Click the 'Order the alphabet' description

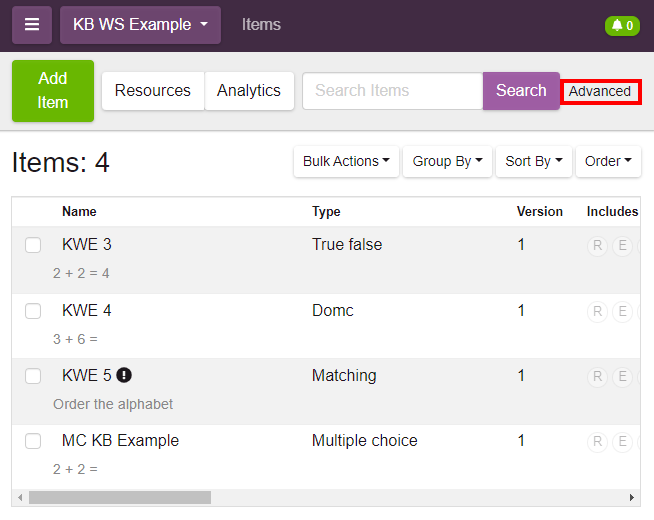click(113, 404)
